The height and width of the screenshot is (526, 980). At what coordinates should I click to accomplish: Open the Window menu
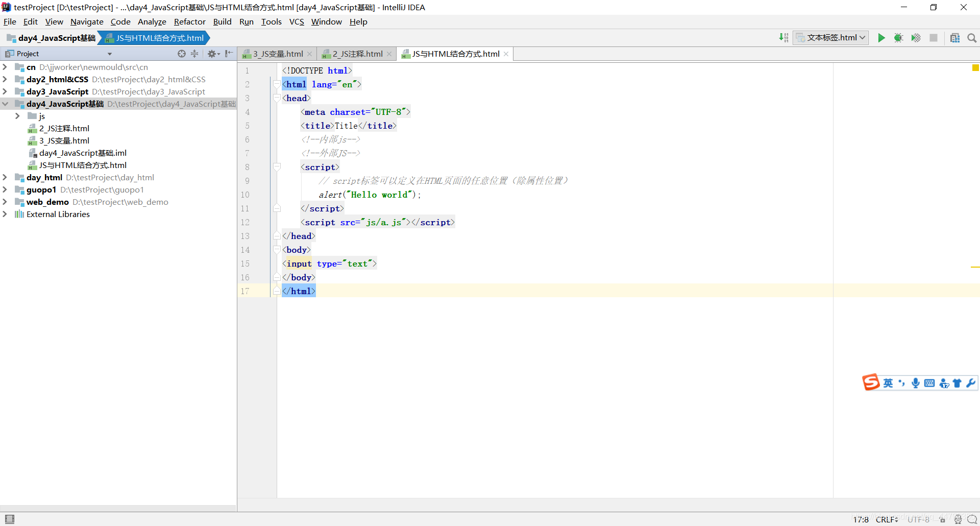coord(326,21)
